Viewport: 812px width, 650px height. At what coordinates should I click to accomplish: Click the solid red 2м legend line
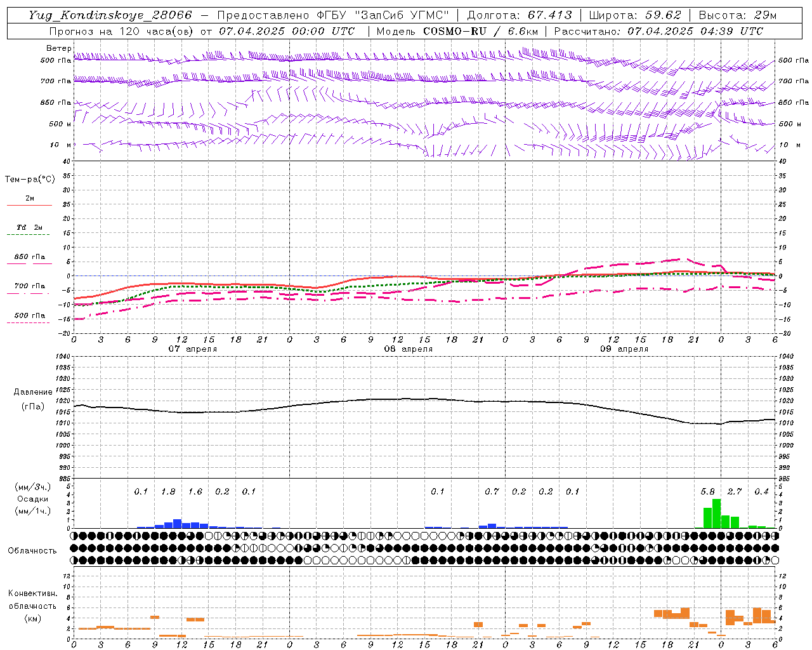(x=29, y=206)
